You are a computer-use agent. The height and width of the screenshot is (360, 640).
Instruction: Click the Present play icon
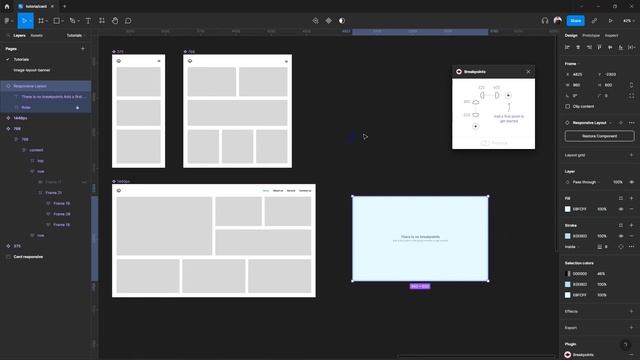[611, 21]
